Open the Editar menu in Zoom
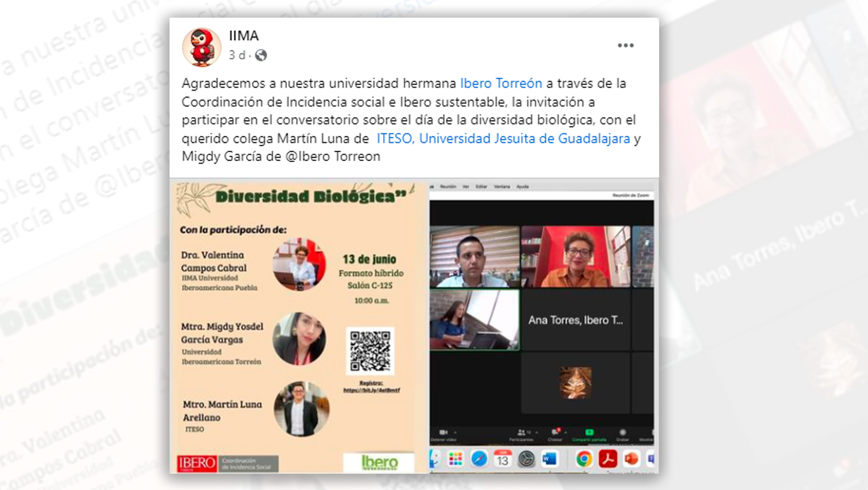This screenshot has height=490, width=868. coord(481,186)
